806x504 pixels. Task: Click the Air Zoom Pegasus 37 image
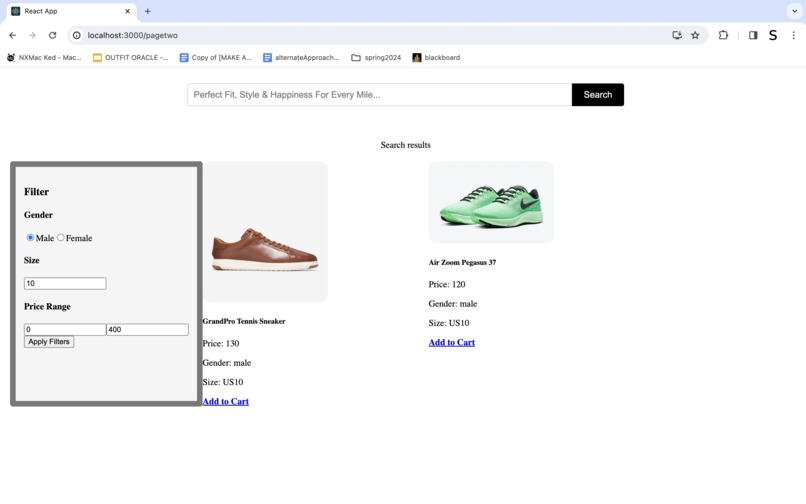pos(491,202)
